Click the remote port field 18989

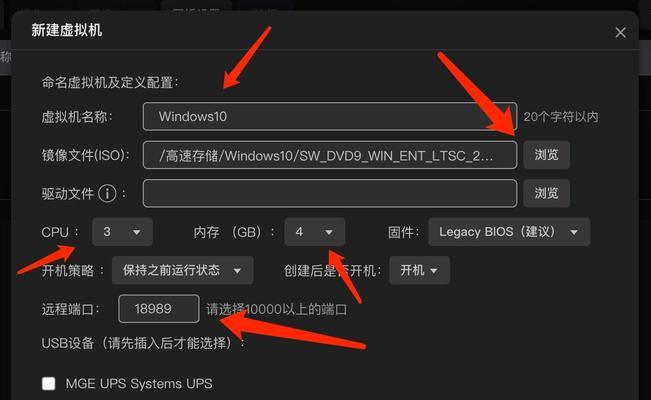tap(159, 309)
